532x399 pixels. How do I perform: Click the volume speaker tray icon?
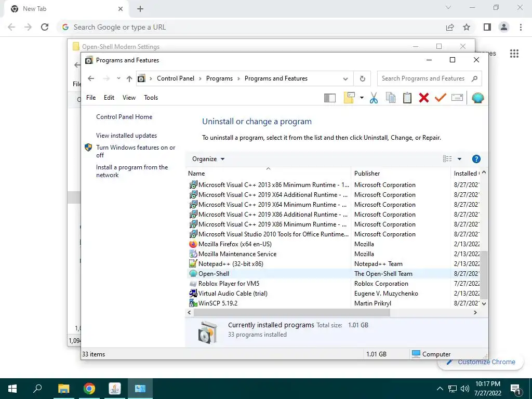pyautogui.click(x=464, y=389)
